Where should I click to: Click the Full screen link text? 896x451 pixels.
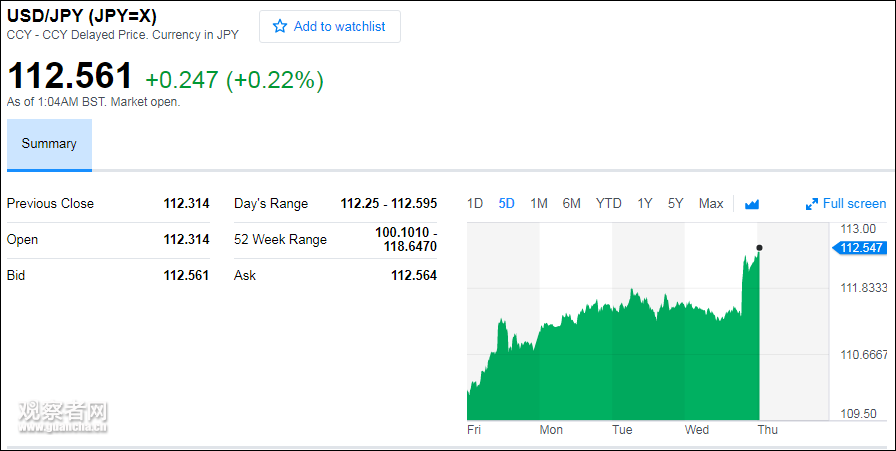[x=854, y=204]
